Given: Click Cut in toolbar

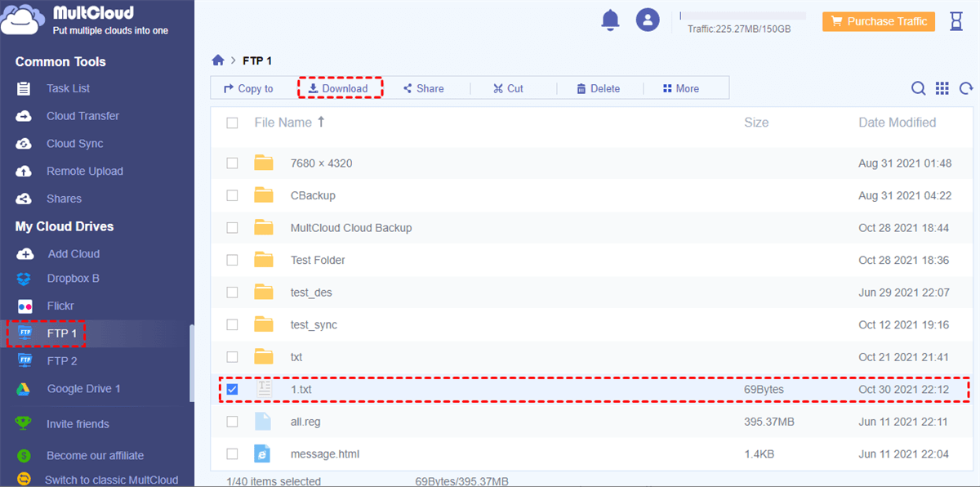Looking at the screenshot, I should [508, 88].
